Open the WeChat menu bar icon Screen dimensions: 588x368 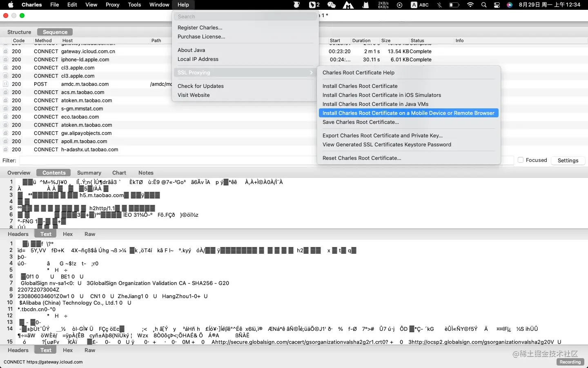point(331,5)
